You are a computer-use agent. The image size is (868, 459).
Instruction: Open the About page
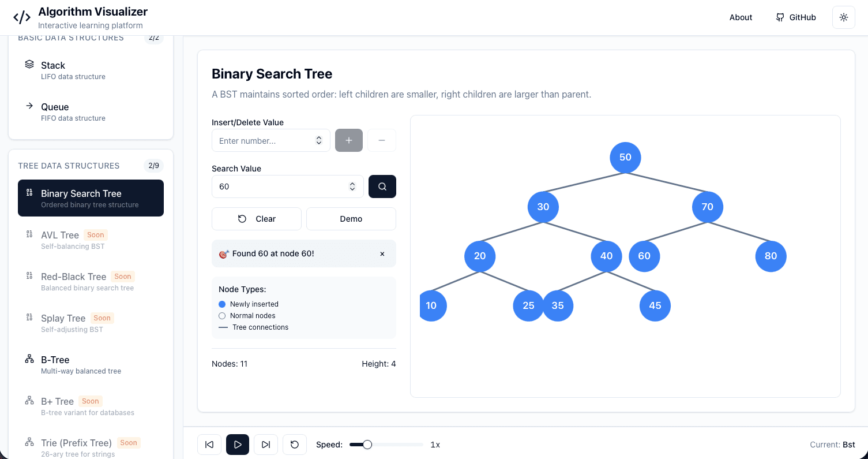pos(741,17)
